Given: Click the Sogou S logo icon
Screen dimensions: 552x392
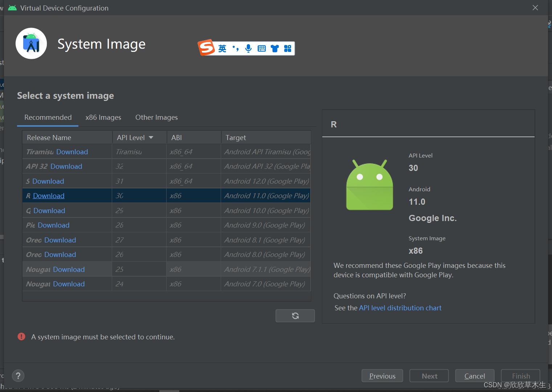Looking at the screenshot, I should click(207, 48).
